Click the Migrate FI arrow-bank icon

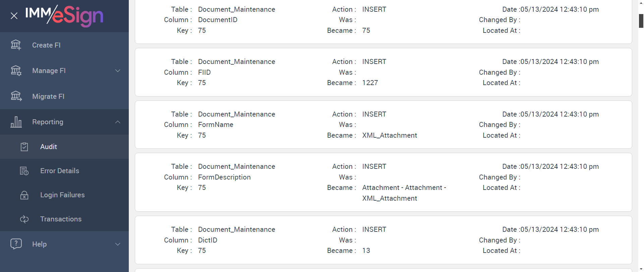click(x=16, y=96)
